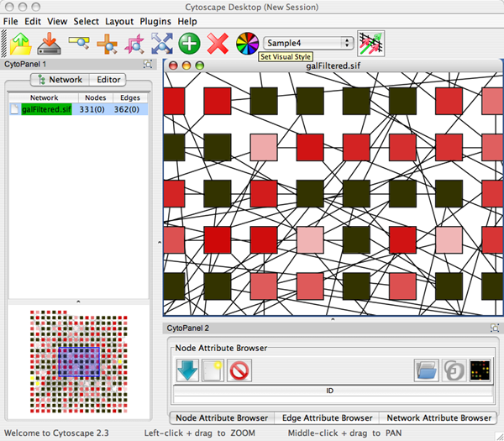The height and width of the screenshot is (441, 504).
Task: Click the red no-entry icon in attribute browser
Action: (240, 369)
